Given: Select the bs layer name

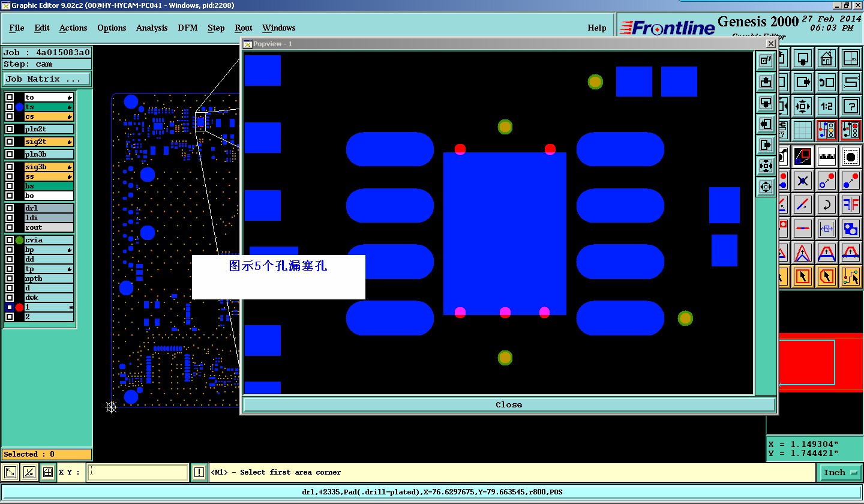Looking at the screenshot, I should pos(49,186).
